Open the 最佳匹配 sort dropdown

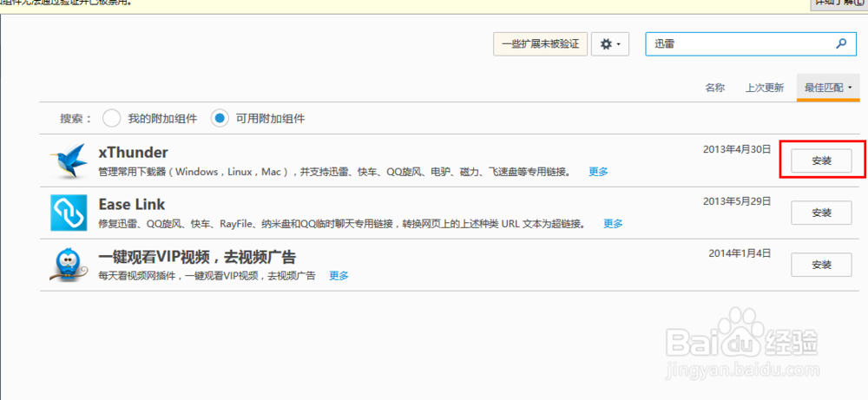827,88
